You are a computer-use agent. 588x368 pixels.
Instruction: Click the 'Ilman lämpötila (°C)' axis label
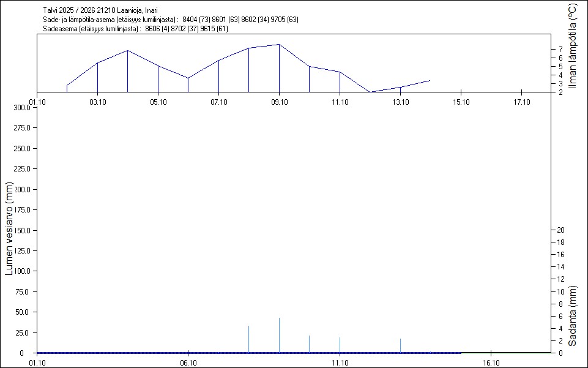coord(573,46)
